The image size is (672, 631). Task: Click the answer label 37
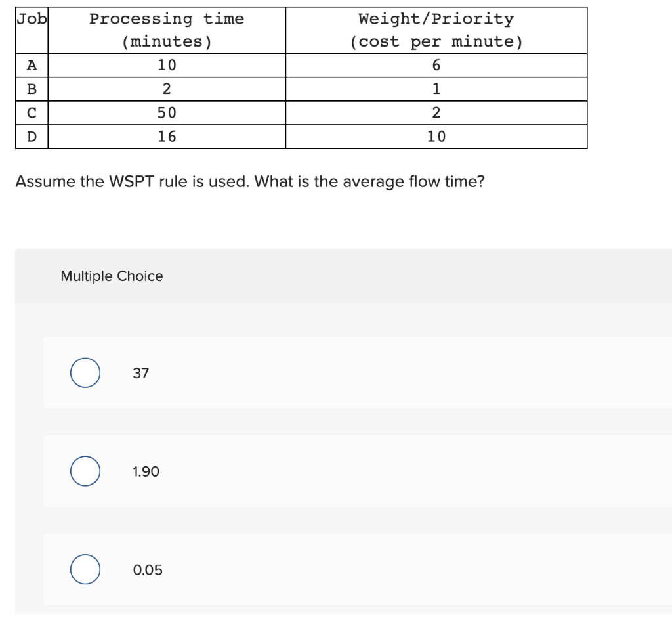point(140,373)
